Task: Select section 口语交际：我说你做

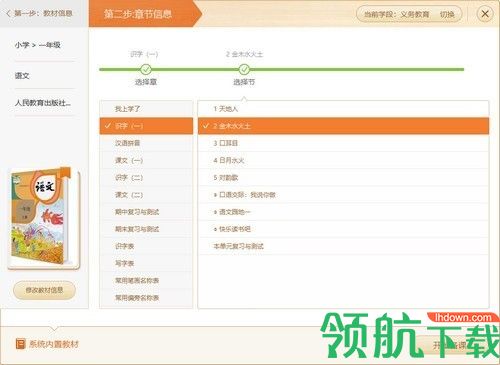Action: [343, 195]
